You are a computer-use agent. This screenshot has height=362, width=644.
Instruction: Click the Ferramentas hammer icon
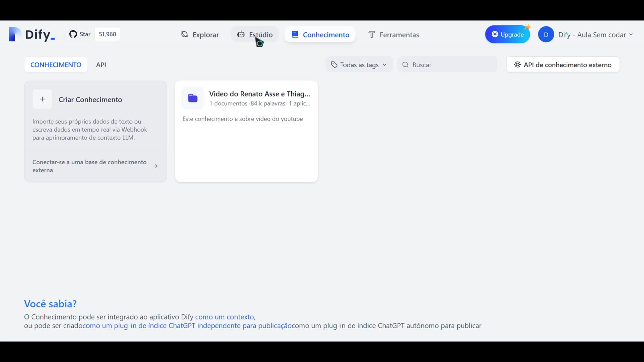(371, 34)
